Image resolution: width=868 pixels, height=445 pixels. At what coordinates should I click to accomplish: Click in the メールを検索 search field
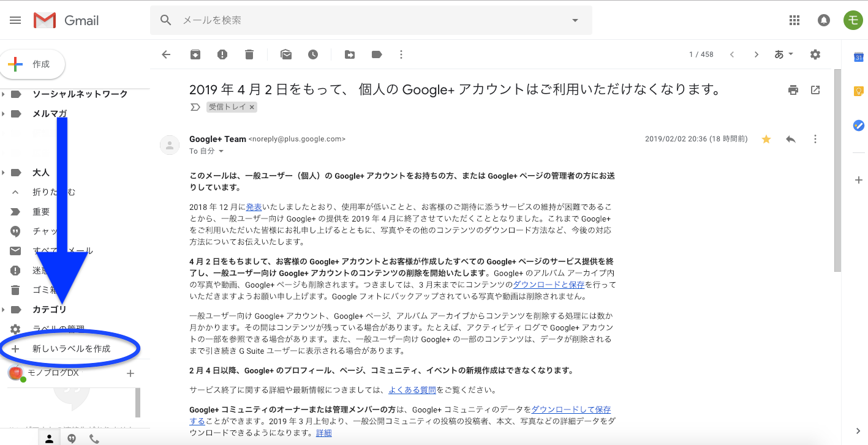tap(368, 20)
